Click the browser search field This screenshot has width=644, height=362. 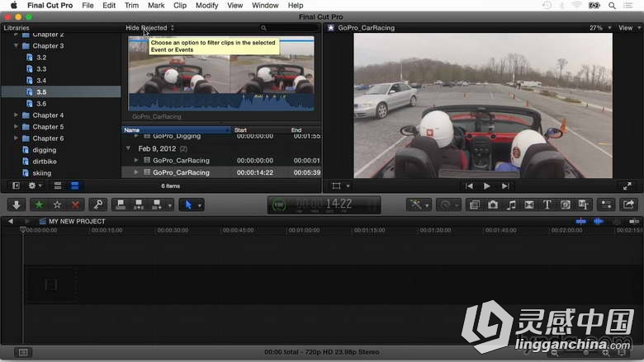coord(289,28)
